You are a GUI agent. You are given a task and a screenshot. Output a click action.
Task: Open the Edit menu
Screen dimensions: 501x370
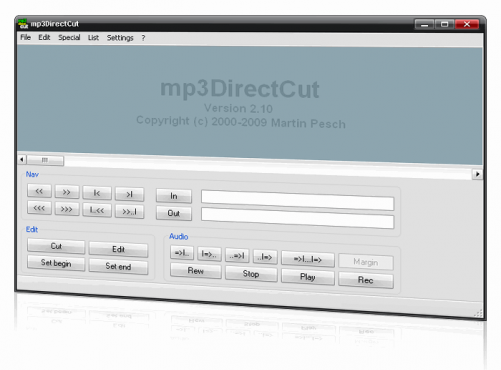(44, 37)
